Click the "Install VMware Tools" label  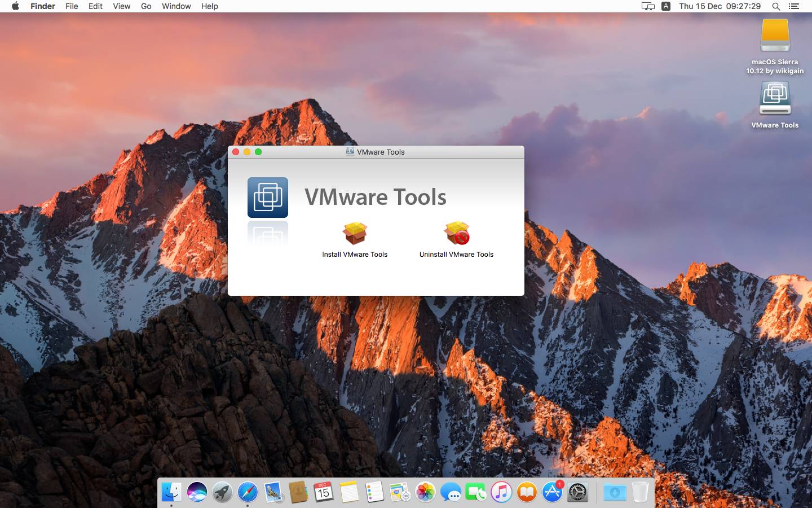(355, 255)
